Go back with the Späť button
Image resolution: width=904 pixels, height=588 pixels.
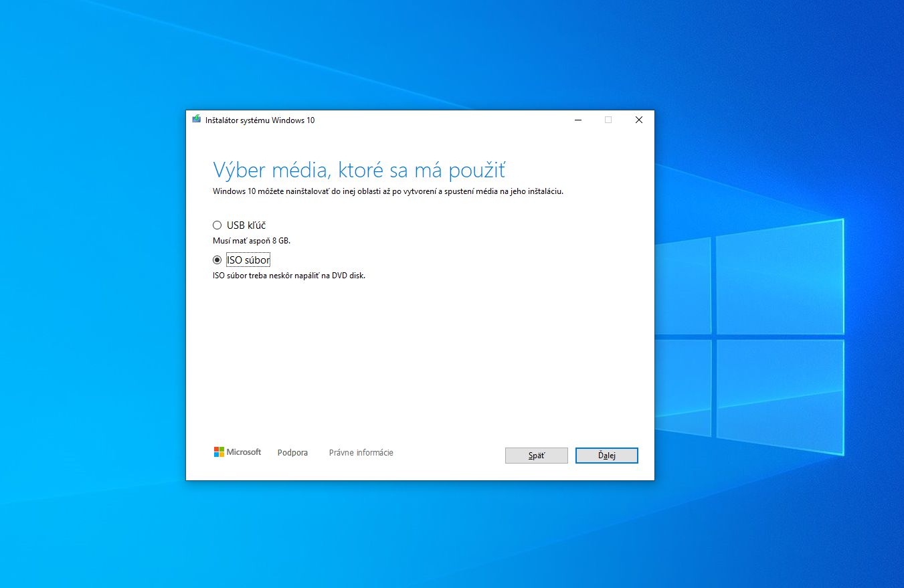pyautogui.click(x=537, y=456)
